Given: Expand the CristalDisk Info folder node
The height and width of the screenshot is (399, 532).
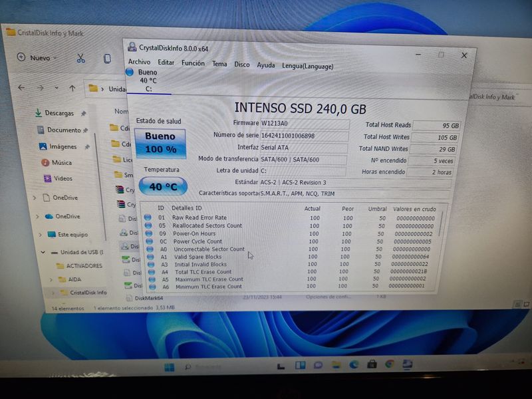Looking at the screenshot, I should (x=53, y=292).
